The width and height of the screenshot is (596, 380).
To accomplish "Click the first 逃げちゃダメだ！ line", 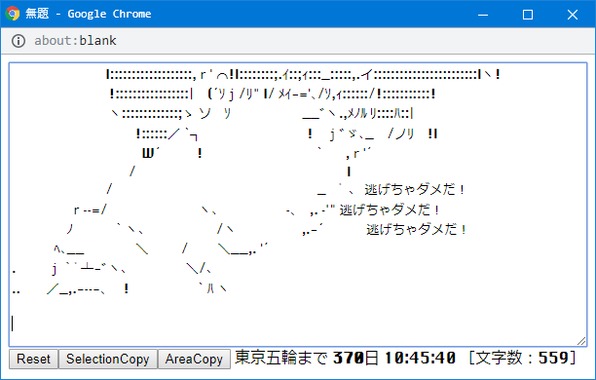I will 415,189.
